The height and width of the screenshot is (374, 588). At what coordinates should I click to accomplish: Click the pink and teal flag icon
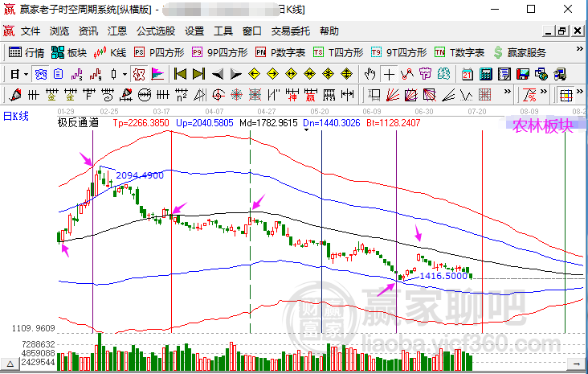tap(157, 74)
